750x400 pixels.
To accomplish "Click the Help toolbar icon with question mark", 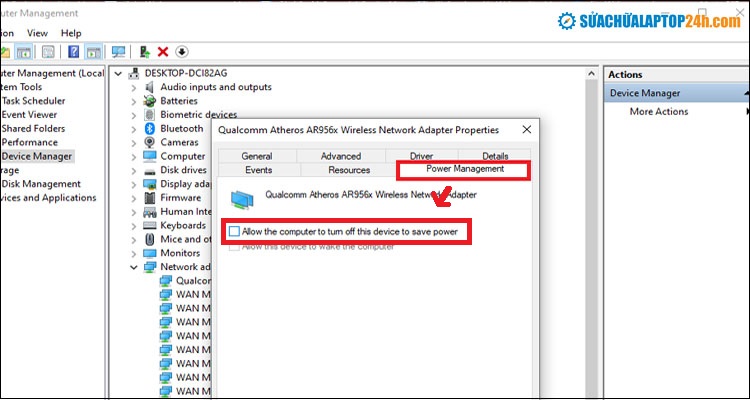I will tap(73, 52).
